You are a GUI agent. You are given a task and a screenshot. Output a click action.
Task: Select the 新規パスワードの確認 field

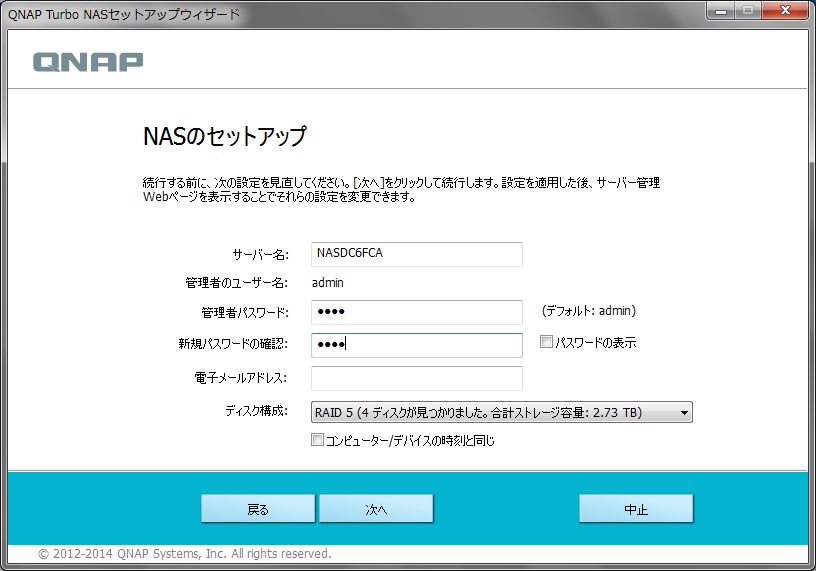coord(417,345)
